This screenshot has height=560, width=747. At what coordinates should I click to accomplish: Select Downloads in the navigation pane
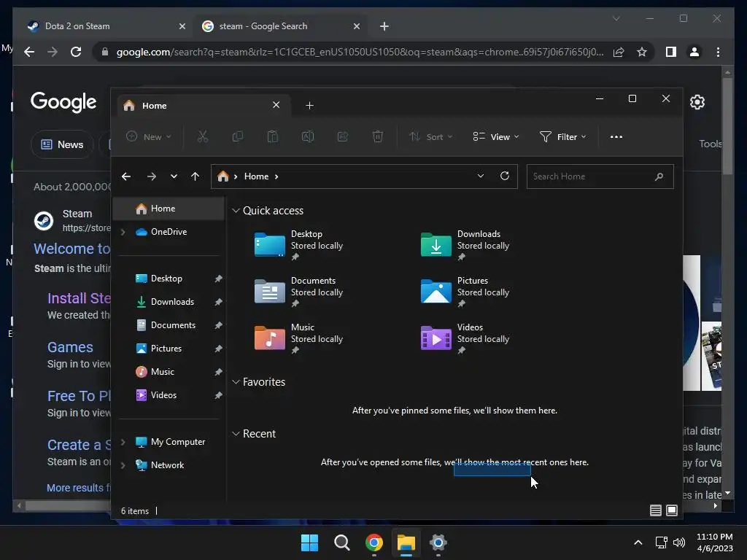pos(169,302)
